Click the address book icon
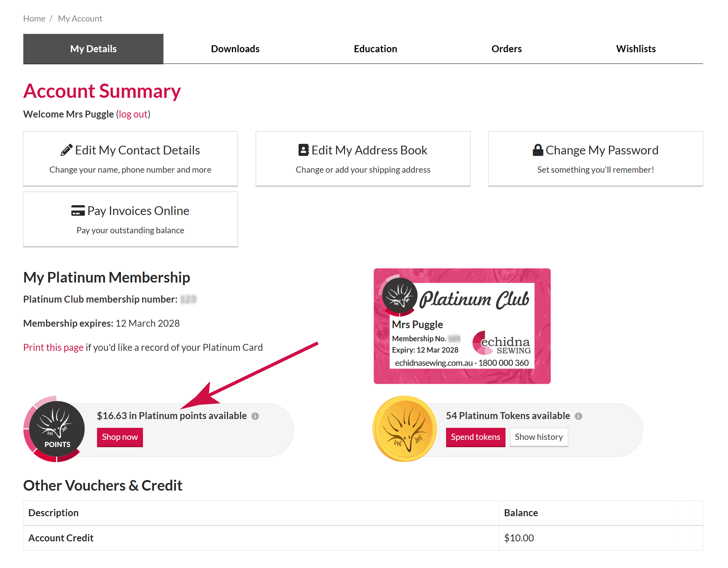 coord(303,150)
